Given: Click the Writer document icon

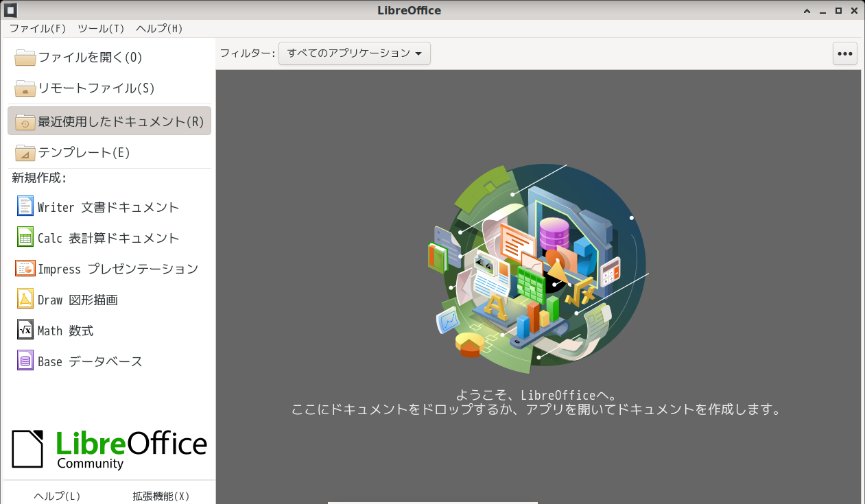Looking at the screenshot, I should click(x=25, y=206).
